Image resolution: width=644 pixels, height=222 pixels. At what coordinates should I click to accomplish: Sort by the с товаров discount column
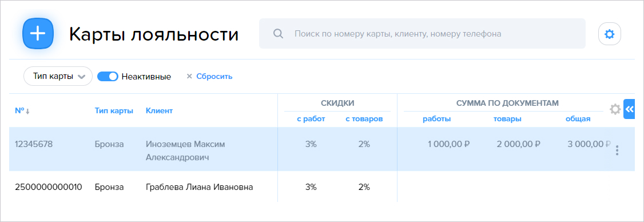(364, 119)
